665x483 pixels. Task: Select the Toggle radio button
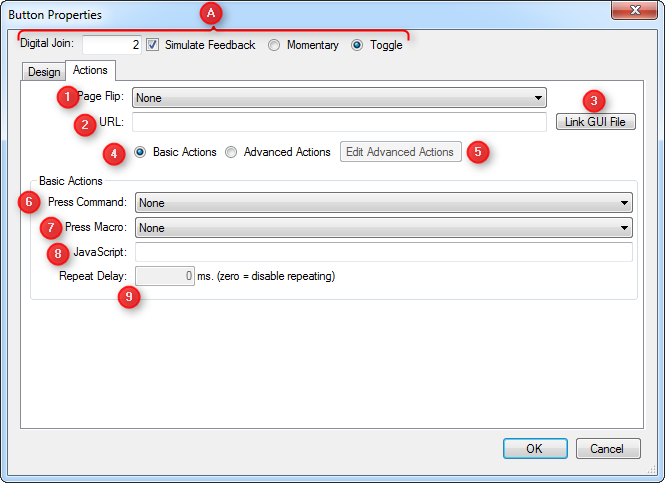coord(357,45)
